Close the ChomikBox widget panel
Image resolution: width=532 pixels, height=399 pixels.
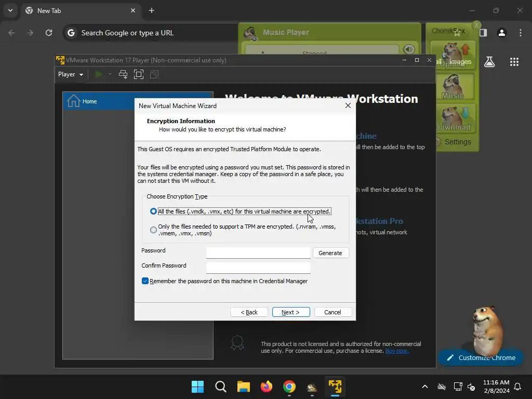coord(476,25)
